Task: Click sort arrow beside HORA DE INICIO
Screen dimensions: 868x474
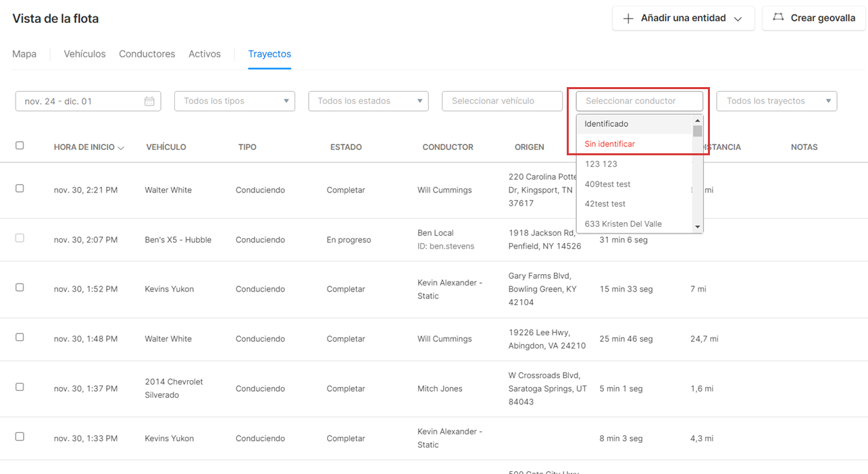Action: coord(121,147)
